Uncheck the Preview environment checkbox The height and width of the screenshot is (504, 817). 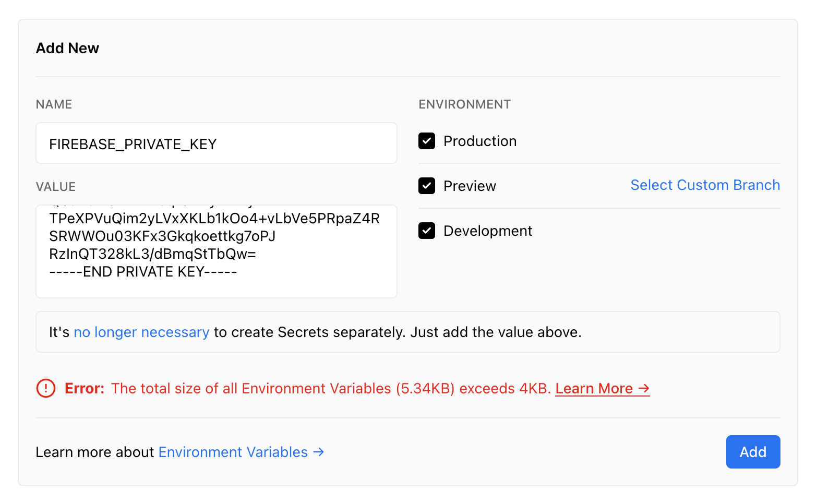[x=427, y=186]
